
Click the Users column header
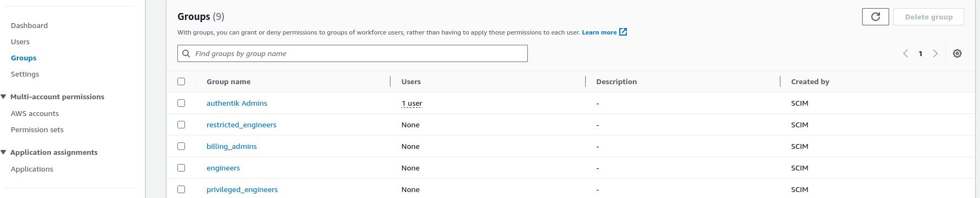[x=411, y=81]
